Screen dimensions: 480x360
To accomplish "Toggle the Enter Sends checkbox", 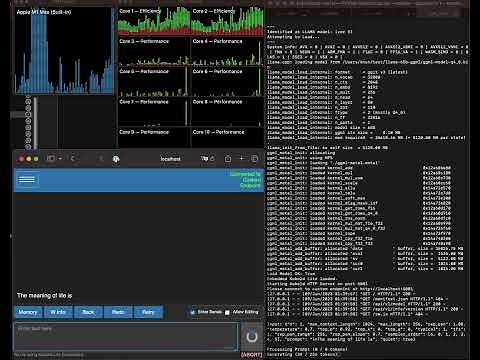I will point(193,312).
